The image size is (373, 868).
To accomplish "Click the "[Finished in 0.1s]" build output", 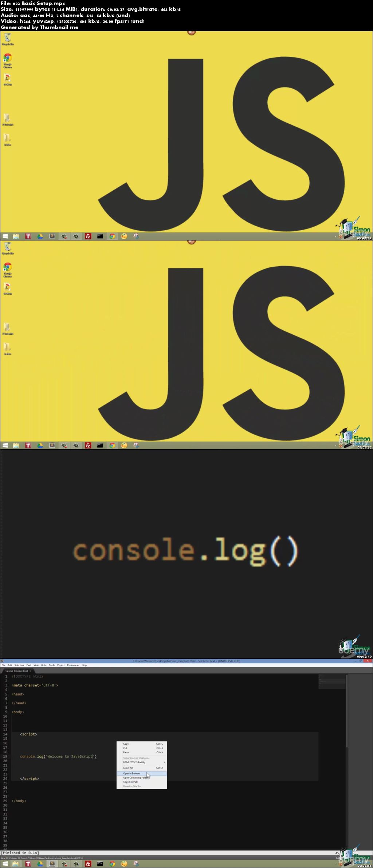I will tap(20, 853).
